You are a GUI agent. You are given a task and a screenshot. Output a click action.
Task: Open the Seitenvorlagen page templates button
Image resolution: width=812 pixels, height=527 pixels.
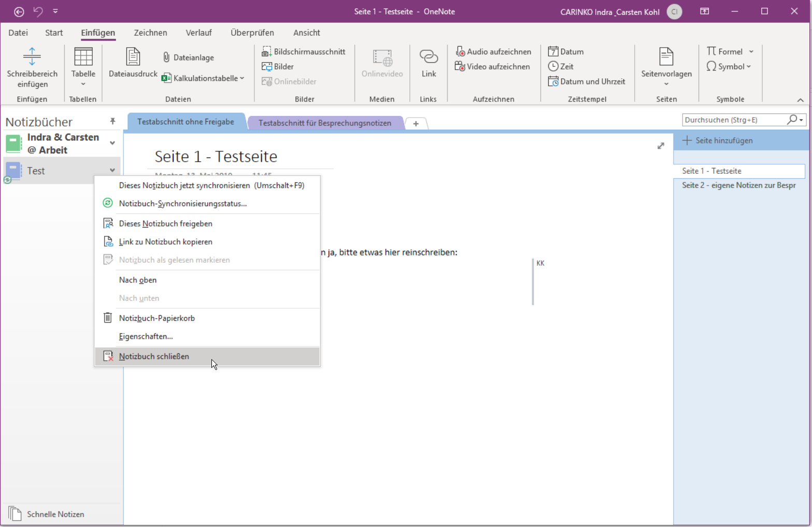point(666,66)
